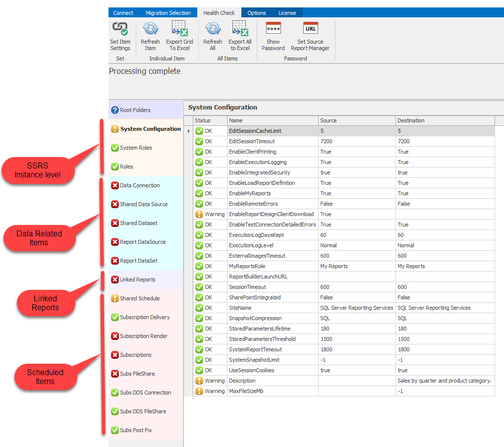Click green check icon beside Subscription Delivery

pos(115,317)
